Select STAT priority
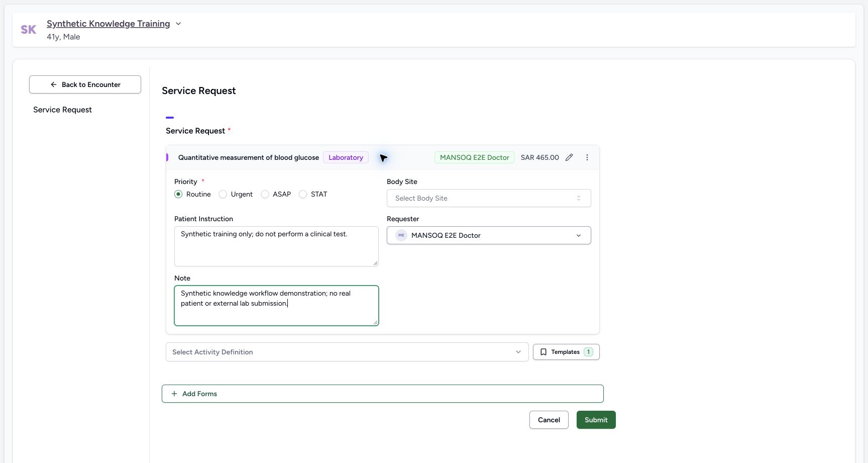The image size is (868, 463). (303, 194)
